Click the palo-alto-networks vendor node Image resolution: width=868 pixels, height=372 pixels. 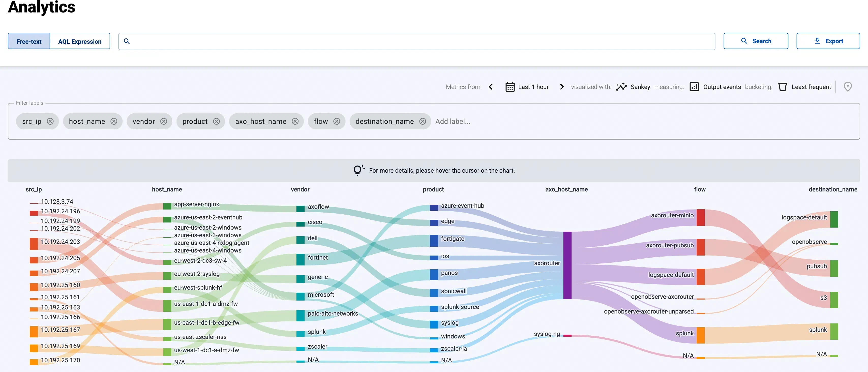point(301,316)
